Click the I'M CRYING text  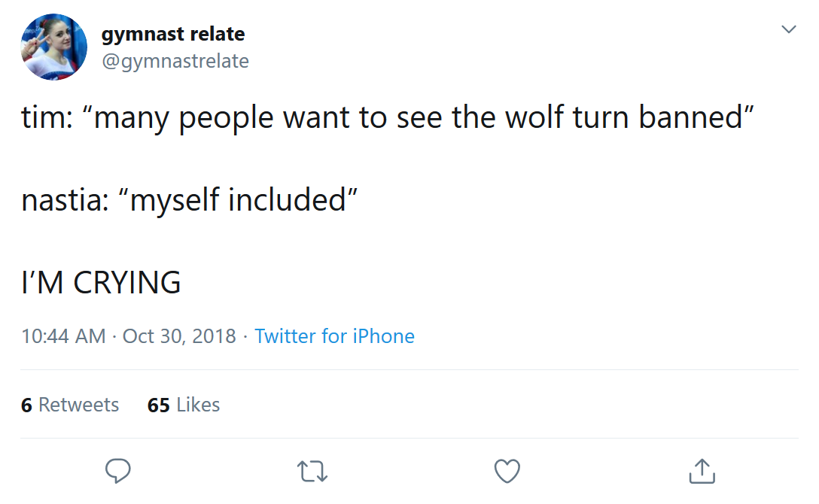coord(101,283)
